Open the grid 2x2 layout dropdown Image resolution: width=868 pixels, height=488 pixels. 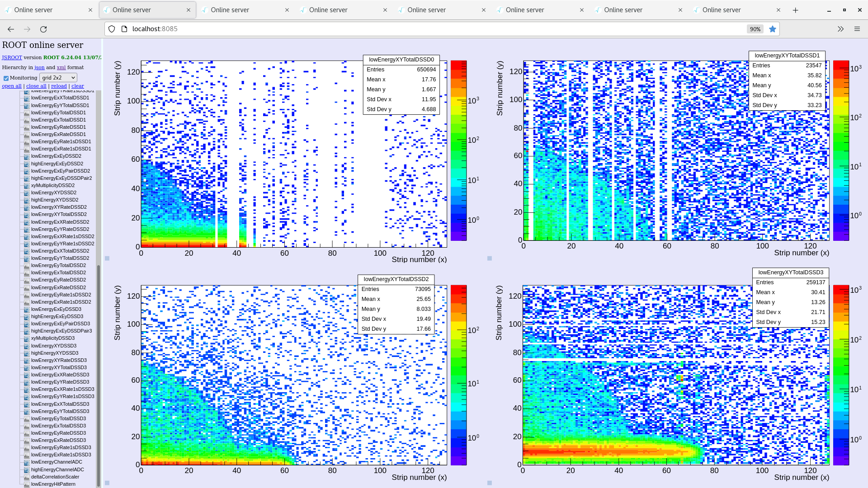[58, 78]
